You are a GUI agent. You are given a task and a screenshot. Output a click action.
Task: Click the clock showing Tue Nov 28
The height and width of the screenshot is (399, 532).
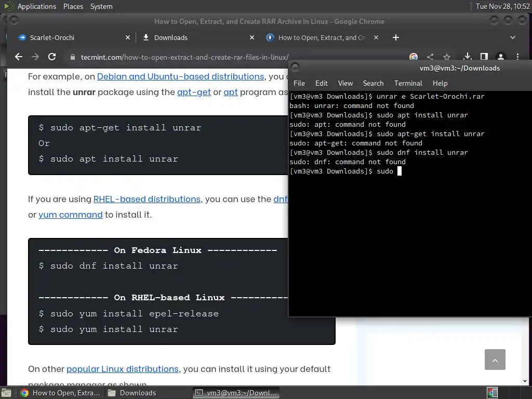tap(502, 6)
